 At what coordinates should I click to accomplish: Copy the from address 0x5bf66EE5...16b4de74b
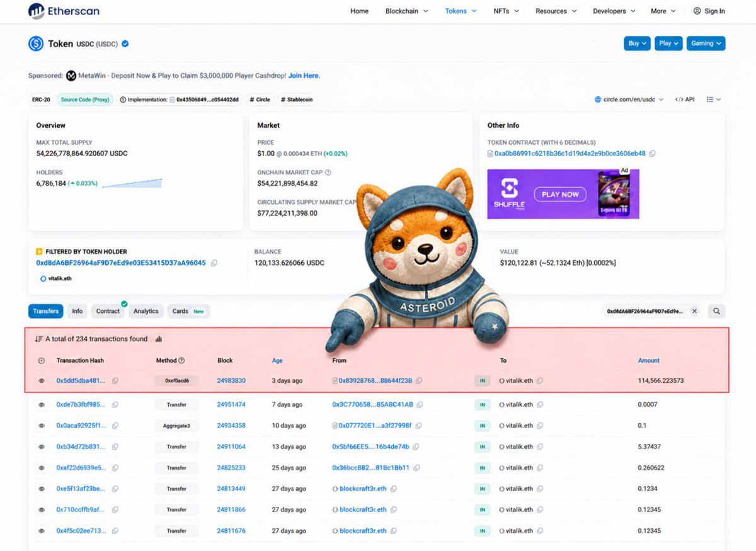415,446
